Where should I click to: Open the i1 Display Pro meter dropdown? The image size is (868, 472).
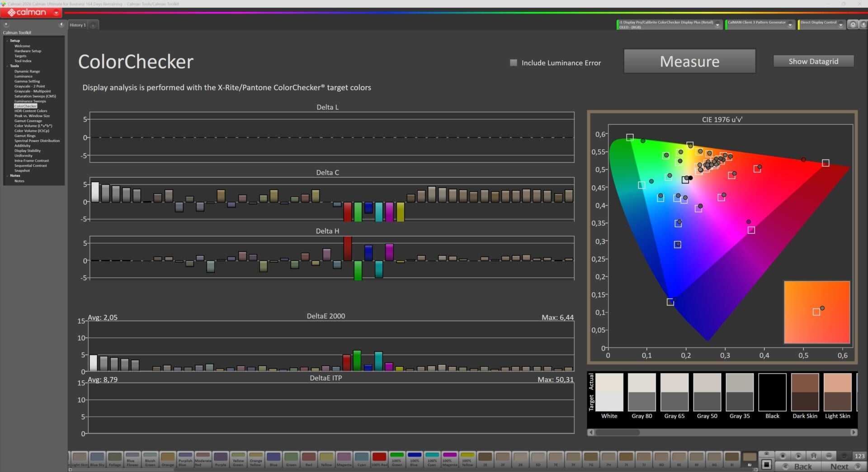click(717, 25)
